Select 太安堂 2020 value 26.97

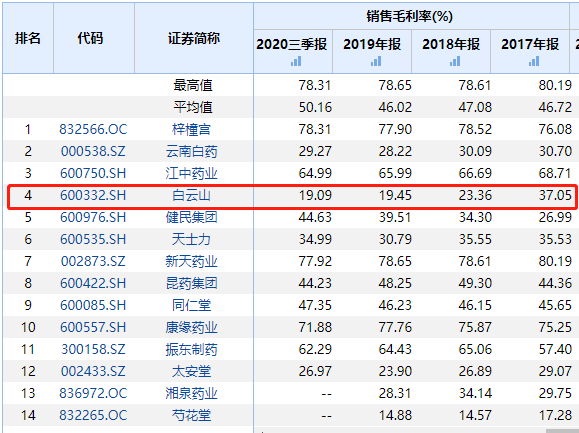point(315,371)
